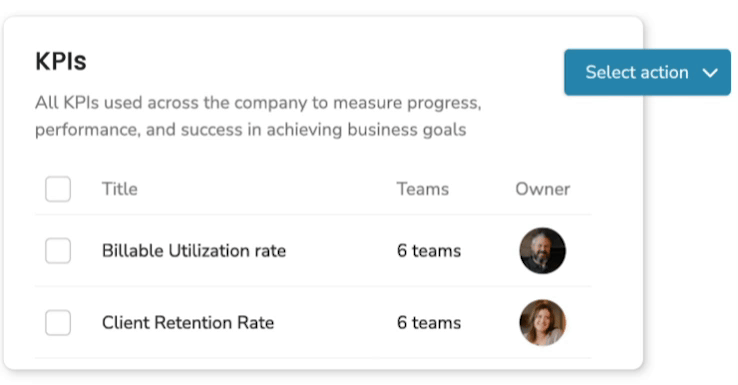
Task: View 6 teams for Client Retention Rate
Action: [x=429, y=323]
